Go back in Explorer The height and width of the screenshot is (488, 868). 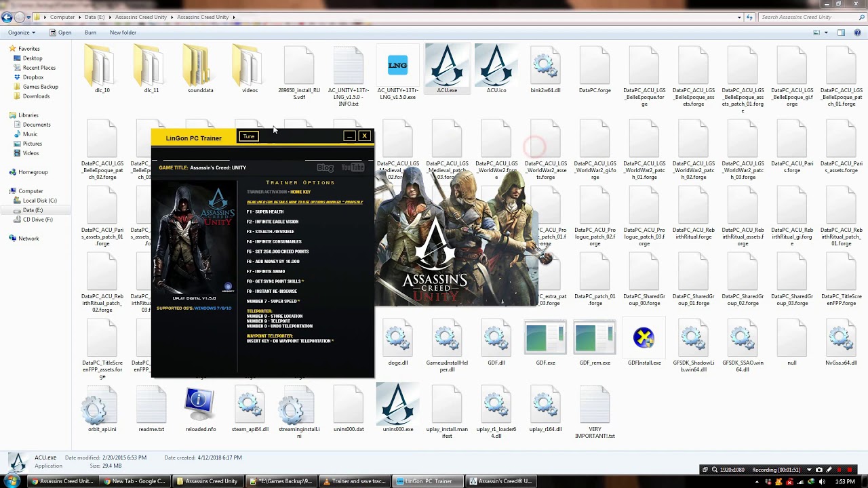click(x=7, y=17)
